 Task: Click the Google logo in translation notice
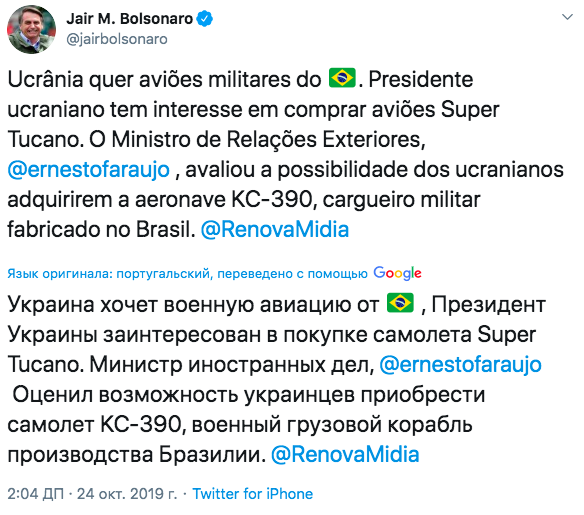[397, 273]
